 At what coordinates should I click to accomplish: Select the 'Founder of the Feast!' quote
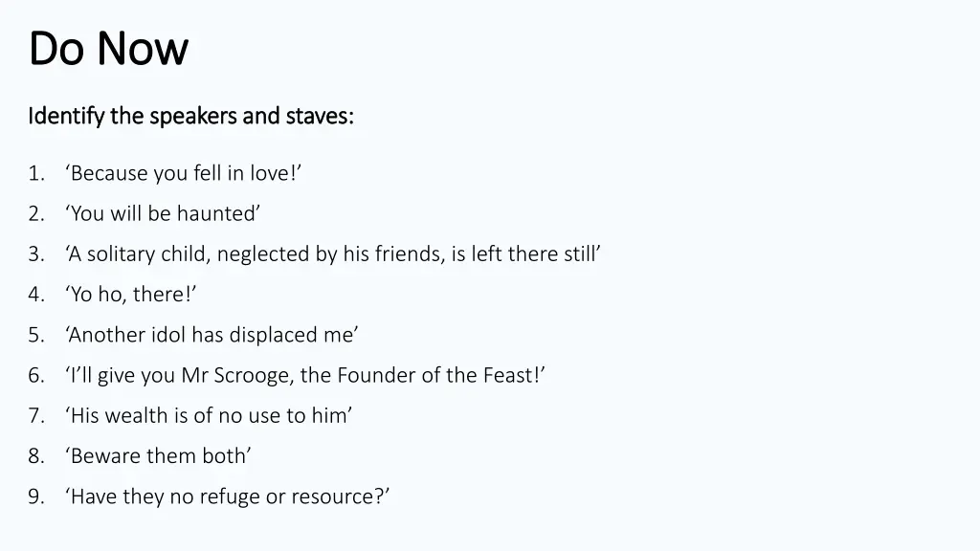[305, 375]
